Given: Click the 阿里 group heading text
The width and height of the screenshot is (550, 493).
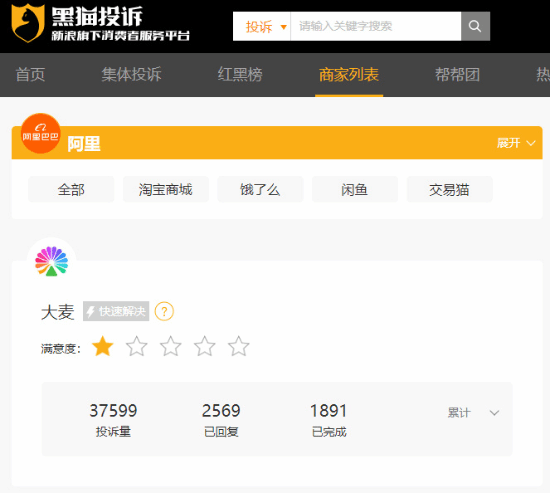Looking at the screenshot, I should (x=84, y=144).
